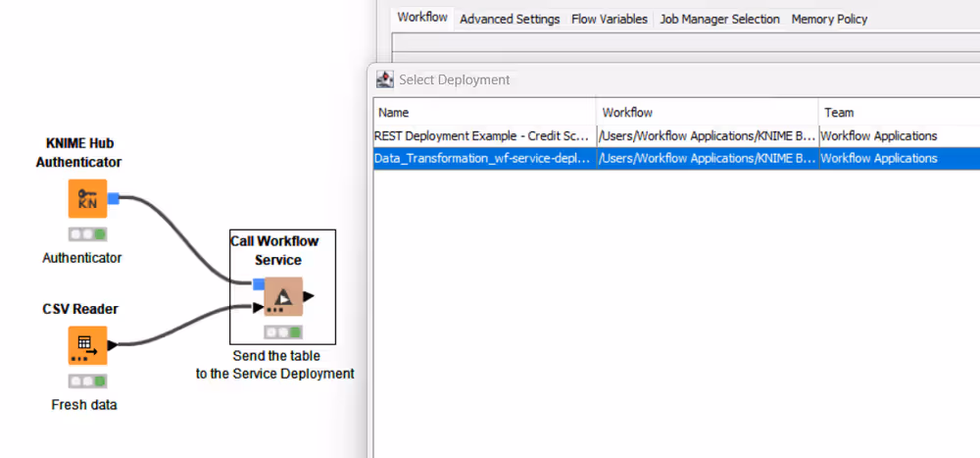Click the Call Workflow Service blue input port
This screenshot has height=458, width=980.
(x=258, y=284)
